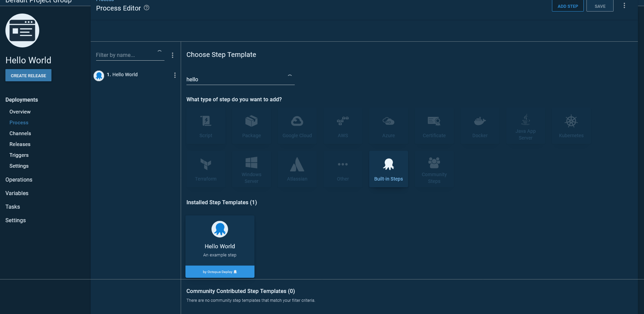644x314 pixels.
Task: Choose the Azure step category
Action: tap(388, 126)
